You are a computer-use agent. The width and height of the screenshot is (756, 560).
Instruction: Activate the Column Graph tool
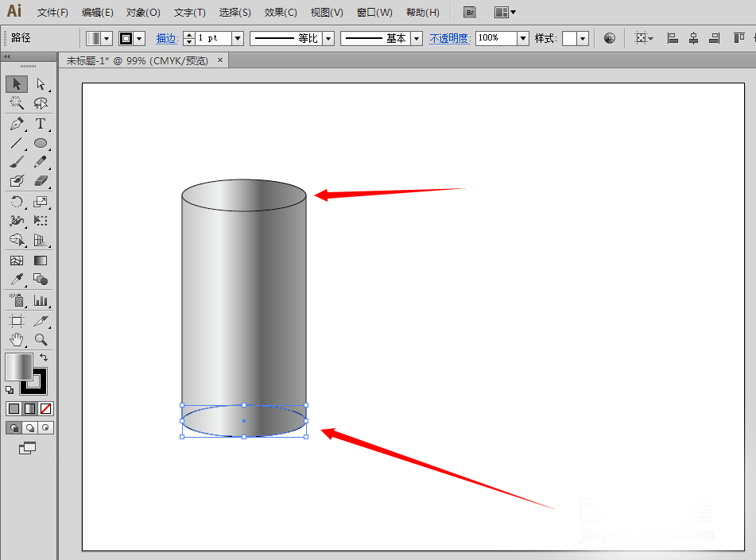(x=41, y=301)
